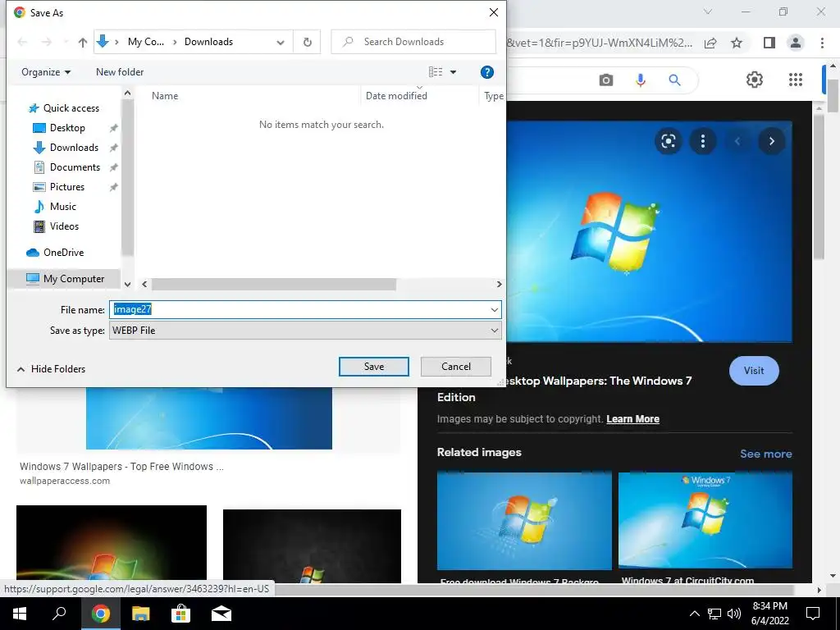The height and width of the screenshot is (630, 840).
Task: Open Free download Windows 7 related thumbnail
Action: point(524,521)
